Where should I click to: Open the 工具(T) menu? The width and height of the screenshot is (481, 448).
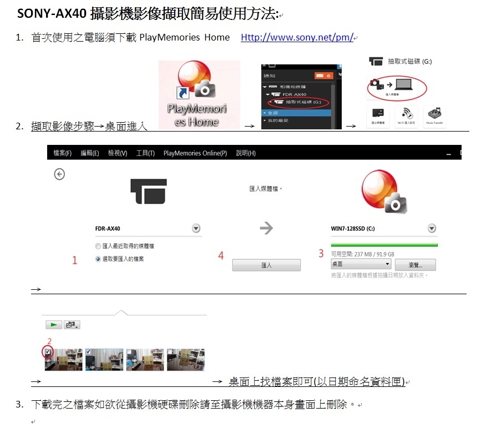coord(144,153)
